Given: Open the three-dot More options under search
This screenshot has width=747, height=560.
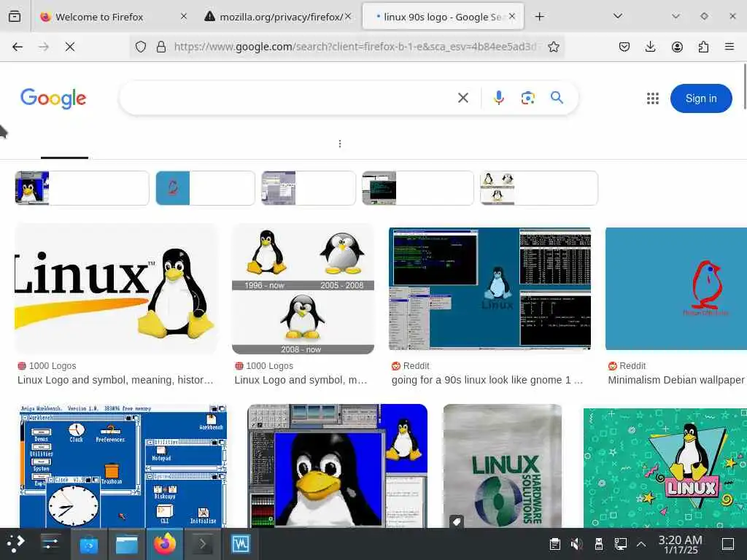Looking at the screenshot, I should coord(340,144).
